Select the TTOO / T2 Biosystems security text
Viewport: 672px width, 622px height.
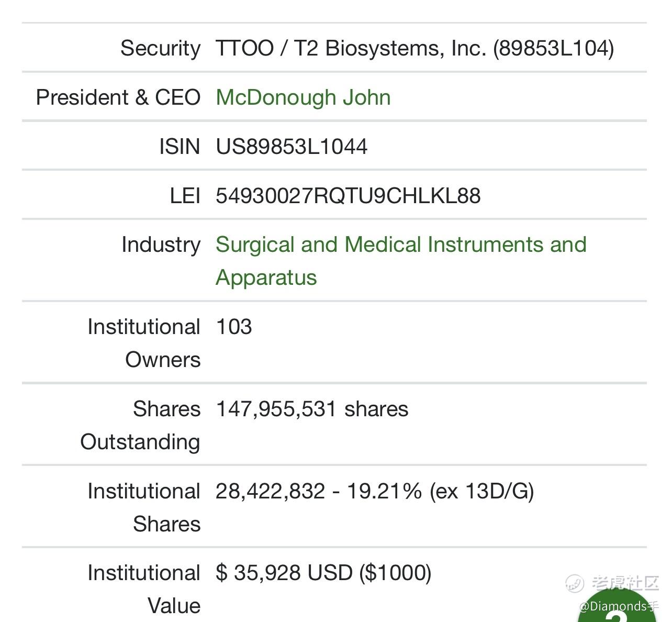click(415, 48)
